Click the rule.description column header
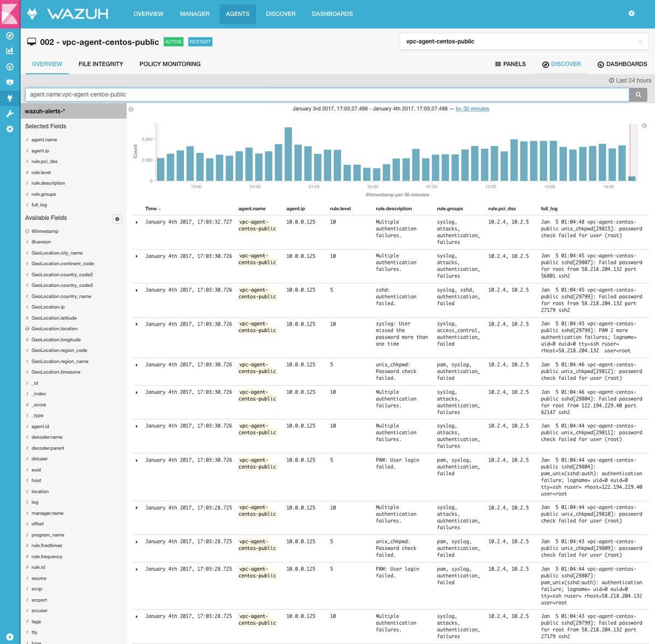 [394, 209]
